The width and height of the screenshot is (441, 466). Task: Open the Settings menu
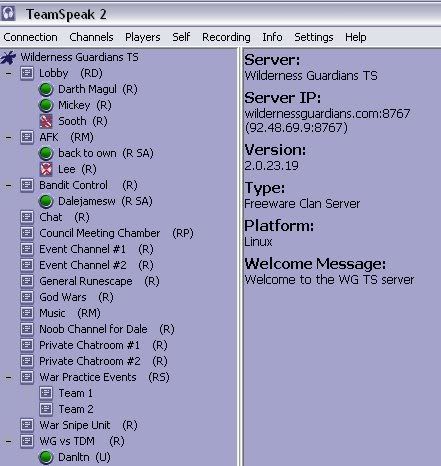[314, 37]
